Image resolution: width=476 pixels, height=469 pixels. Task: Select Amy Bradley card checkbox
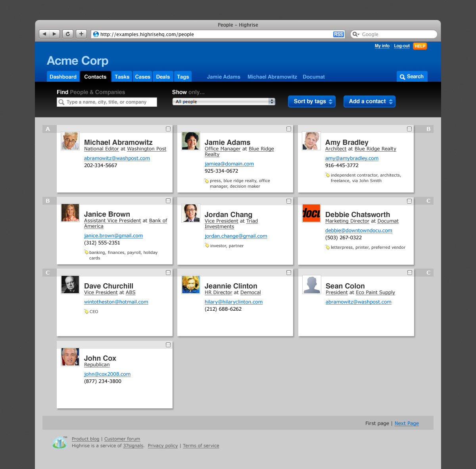pos(409,129)
